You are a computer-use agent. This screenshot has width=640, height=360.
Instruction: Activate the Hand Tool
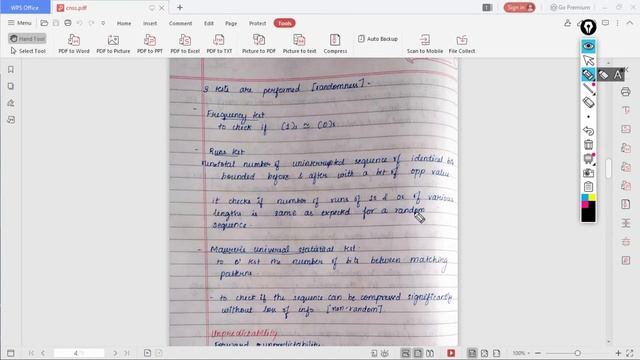point(27,38)
